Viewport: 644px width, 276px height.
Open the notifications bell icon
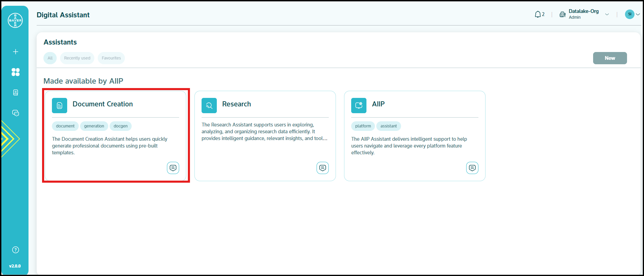click(537, 14)
